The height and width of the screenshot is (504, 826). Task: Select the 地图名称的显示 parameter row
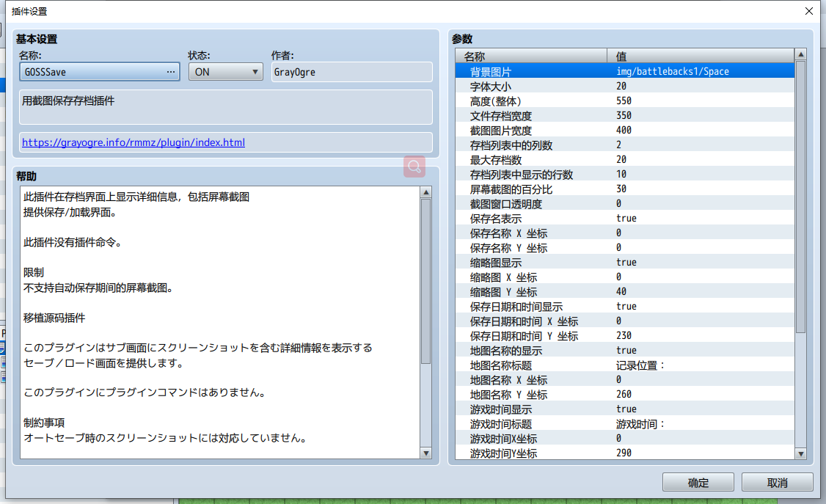pos(625,350)
